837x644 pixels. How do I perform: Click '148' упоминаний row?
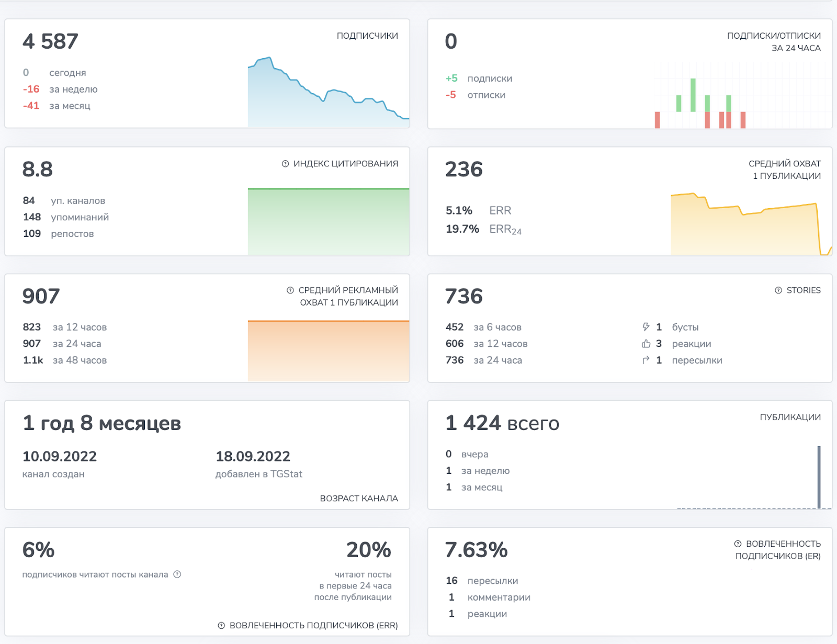(x=66, y=217)
